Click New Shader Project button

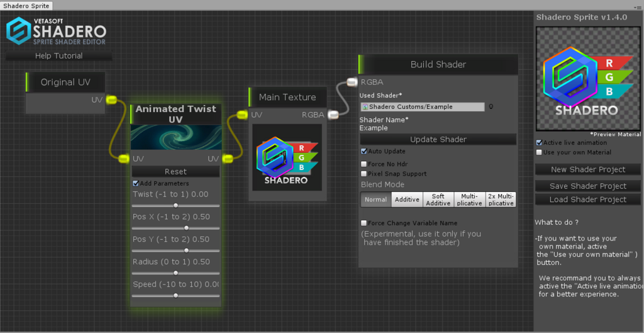pos(588,169)
